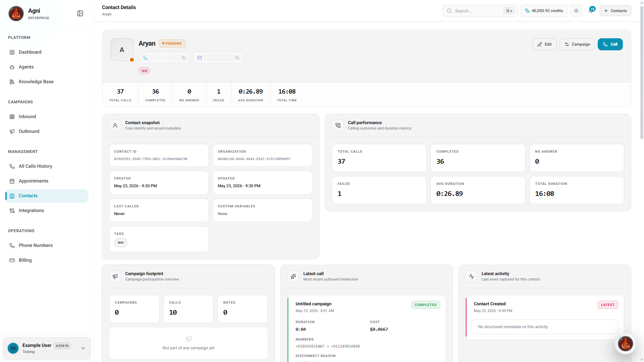
Task: Toggle the light/dark theme sun icon
Action: click(576, 11)
